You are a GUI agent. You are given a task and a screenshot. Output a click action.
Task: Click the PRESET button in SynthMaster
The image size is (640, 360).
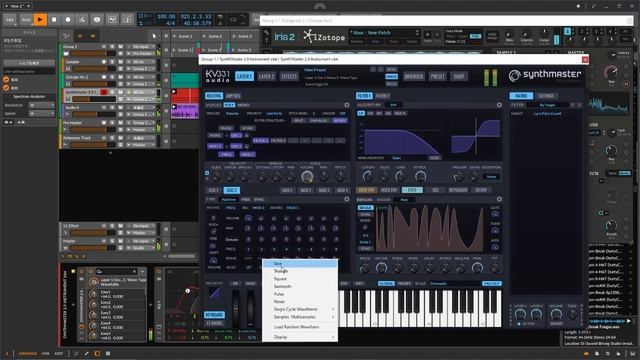437,76
